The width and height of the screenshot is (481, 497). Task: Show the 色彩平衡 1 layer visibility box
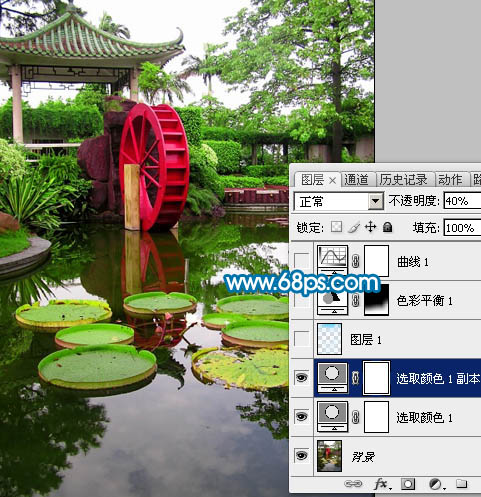302,300
